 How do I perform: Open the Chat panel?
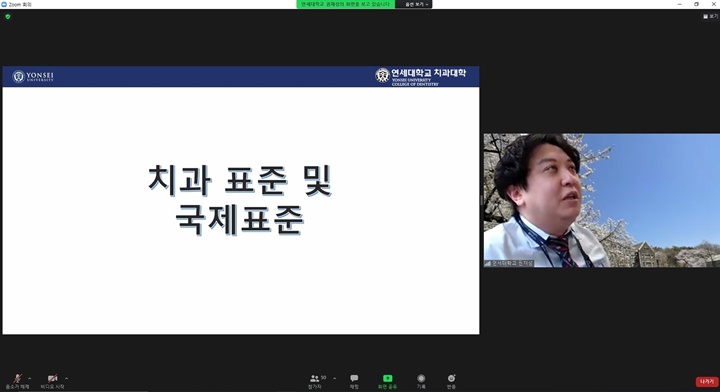354,381
